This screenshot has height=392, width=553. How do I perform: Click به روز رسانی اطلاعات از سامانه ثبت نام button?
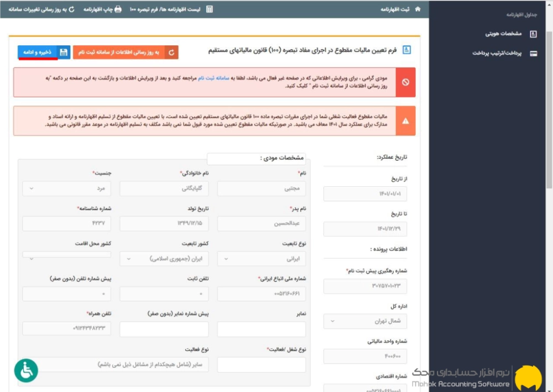[126, 52]
